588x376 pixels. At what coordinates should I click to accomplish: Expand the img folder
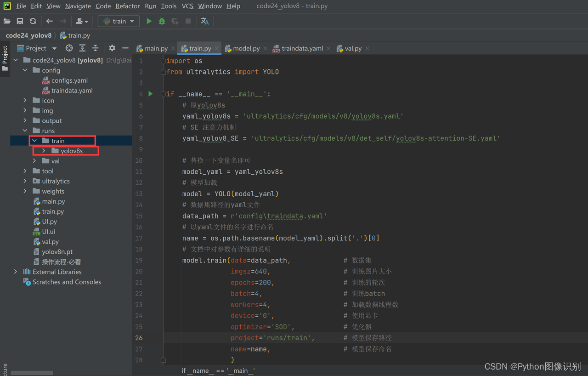(25, 111)
